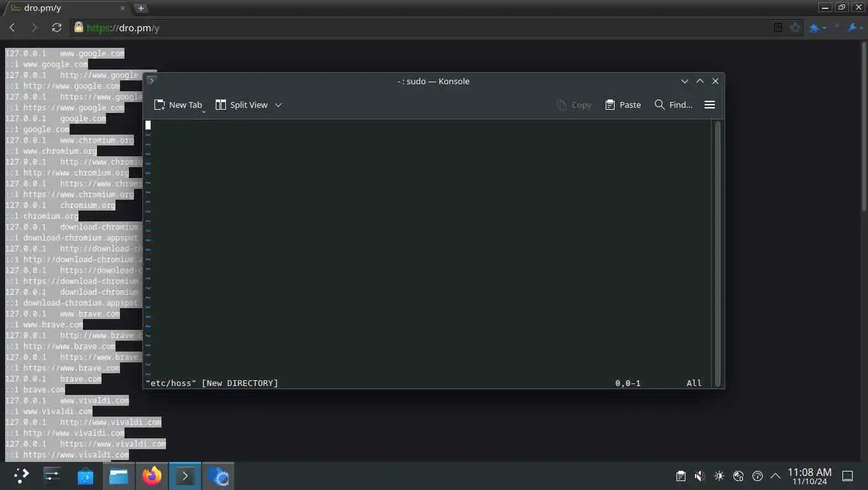Click the Konsole terminal scrollbar
This screenshot has height=490, width=868.
click(x=718, y=253)
